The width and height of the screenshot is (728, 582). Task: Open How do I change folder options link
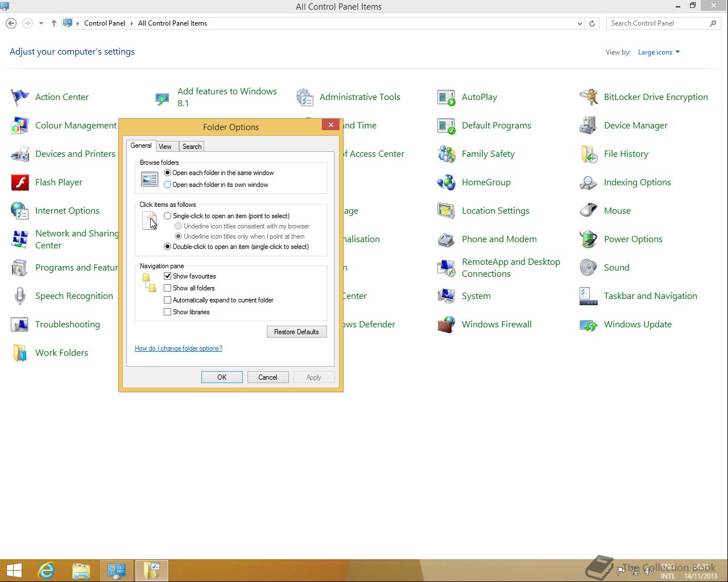pos(179,348)
